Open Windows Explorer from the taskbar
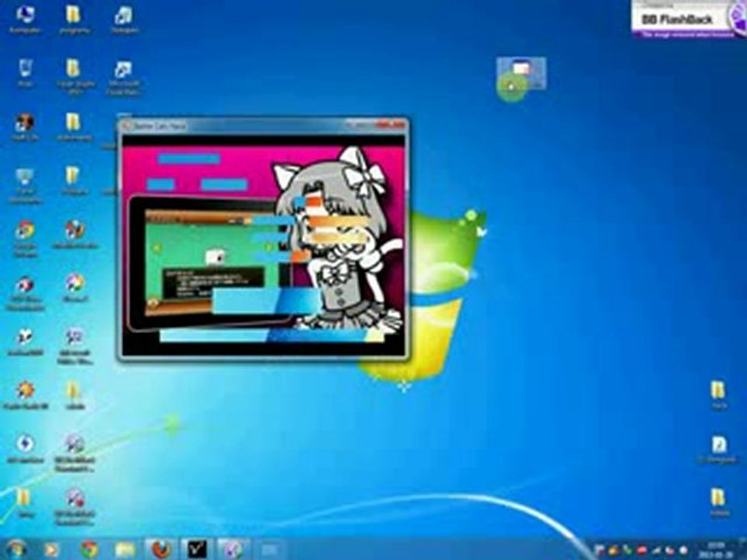 124,550
